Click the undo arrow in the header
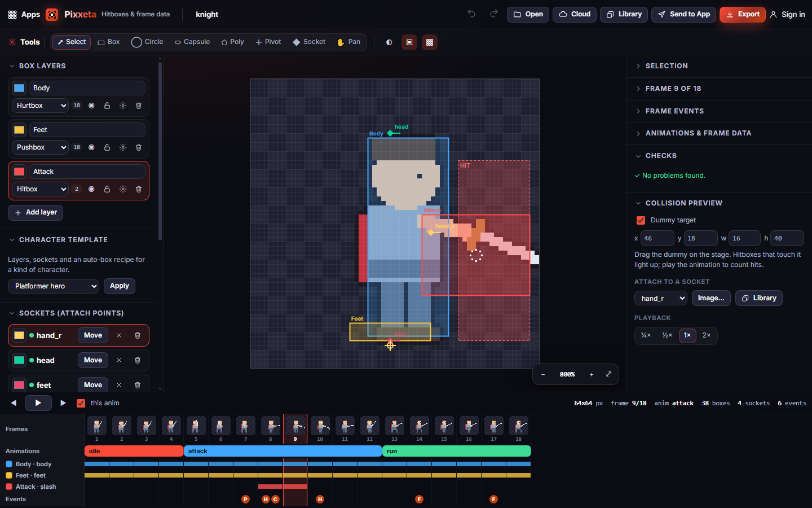 [x=471, y=14]
